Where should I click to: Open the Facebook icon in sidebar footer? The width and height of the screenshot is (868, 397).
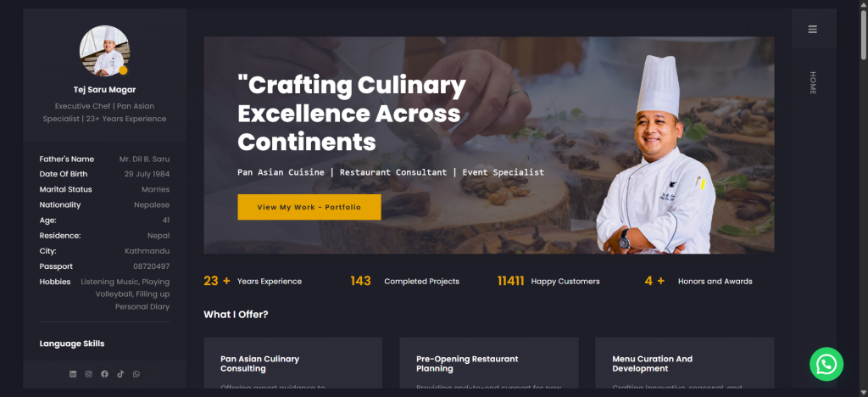(104, 374)
